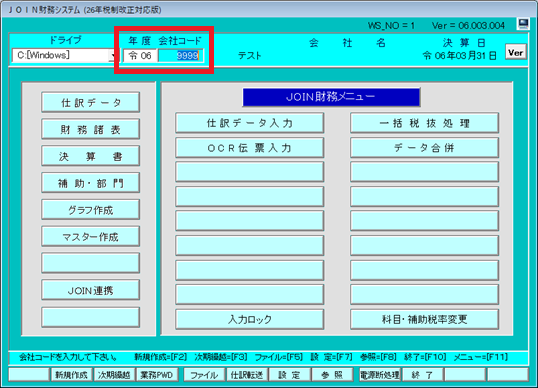Open 科目・補助税率変更
The image size is (538, 388).
424,319
